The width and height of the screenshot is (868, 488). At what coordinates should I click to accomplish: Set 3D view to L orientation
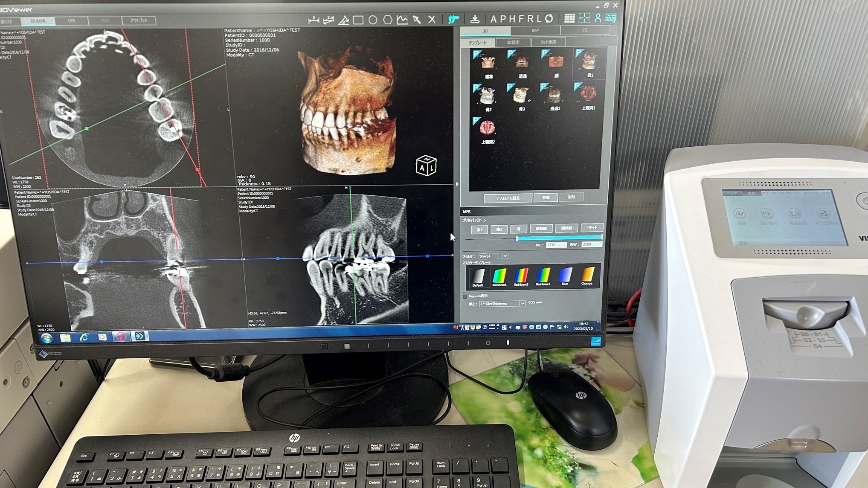pos(538,19)
